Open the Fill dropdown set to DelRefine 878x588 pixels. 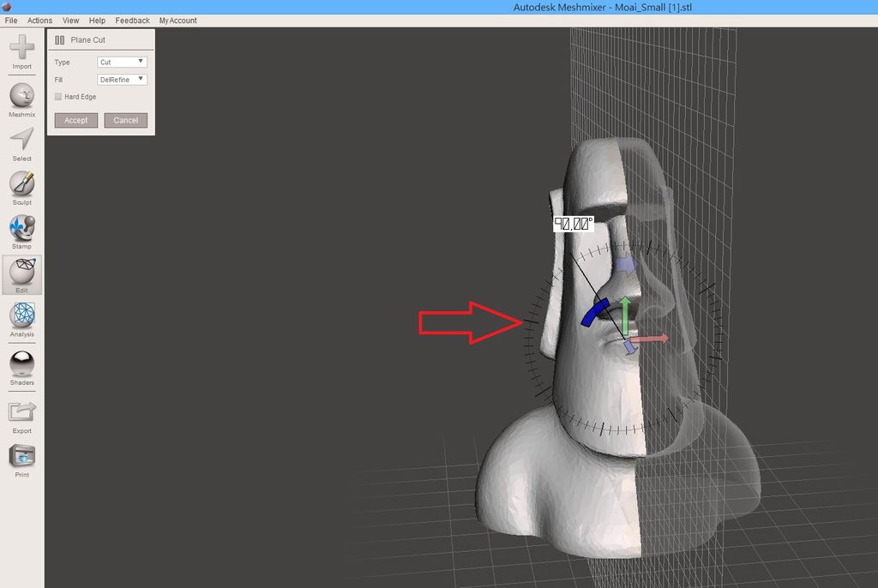[122, 80]
